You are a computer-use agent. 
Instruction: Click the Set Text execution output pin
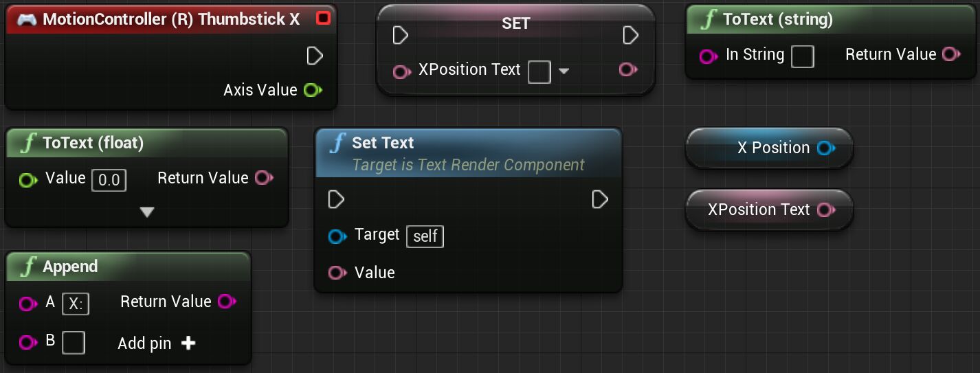pos(600,199)
